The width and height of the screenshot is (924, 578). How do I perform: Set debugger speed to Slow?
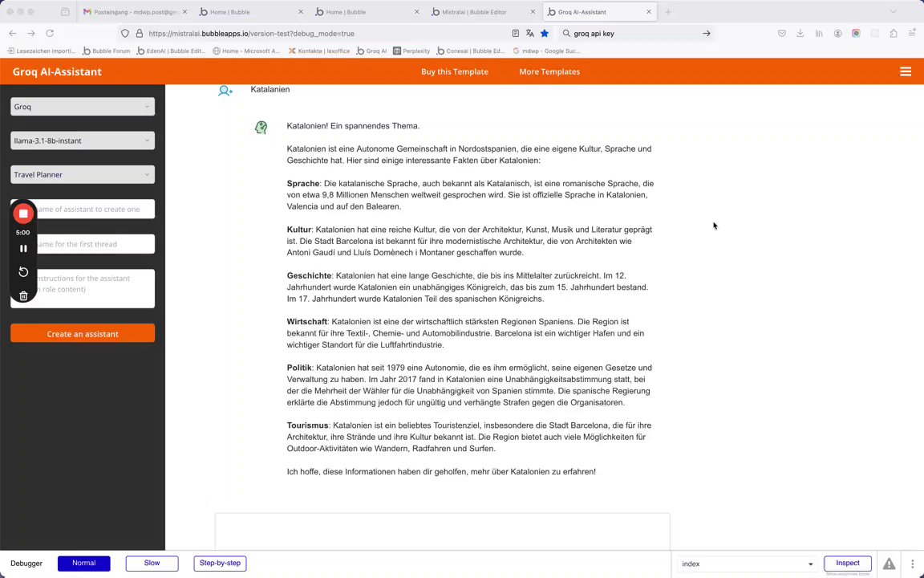click(152, 564)
